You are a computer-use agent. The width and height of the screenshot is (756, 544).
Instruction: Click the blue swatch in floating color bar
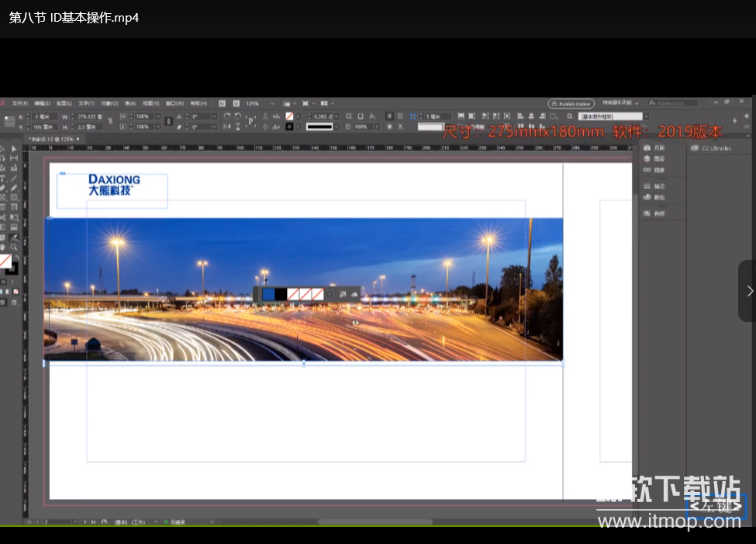pyautogui.click(x=268, y=294)
